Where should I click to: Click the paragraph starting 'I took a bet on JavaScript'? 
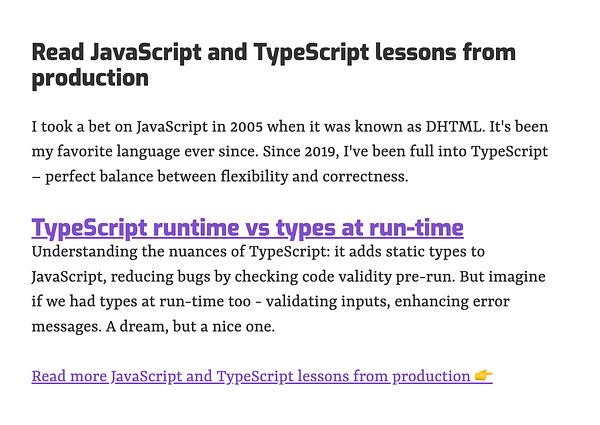click(290, 151)
